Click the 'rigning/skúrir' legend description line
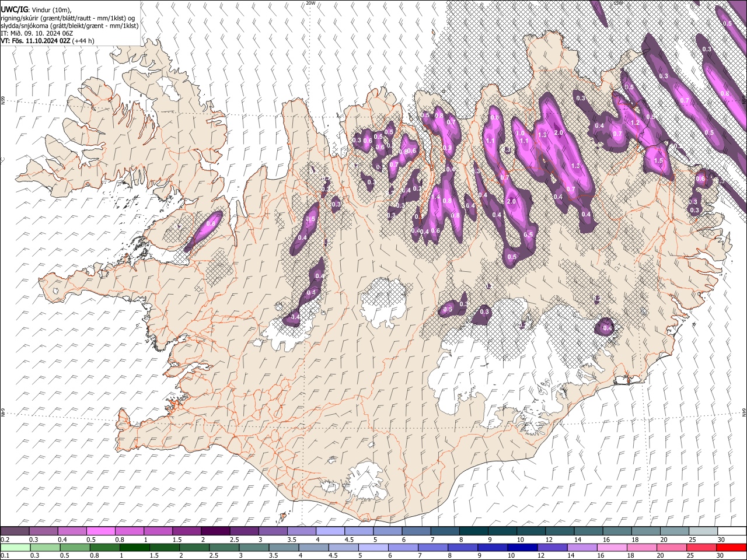 [x=68, y=18]
